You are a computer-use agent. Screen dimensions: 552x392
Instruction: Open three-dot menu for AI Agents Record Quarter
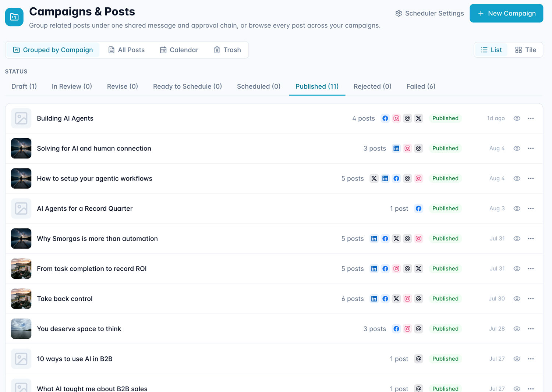531,209
